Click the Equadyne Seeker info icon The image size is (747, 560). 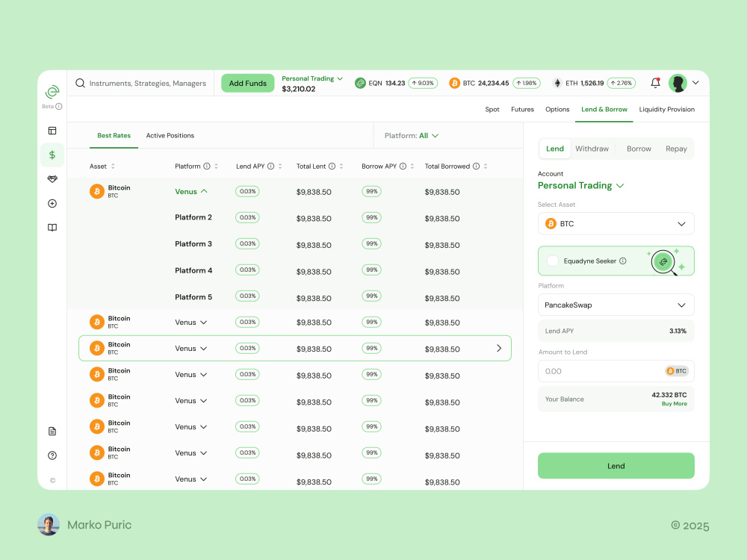(623, 261)
